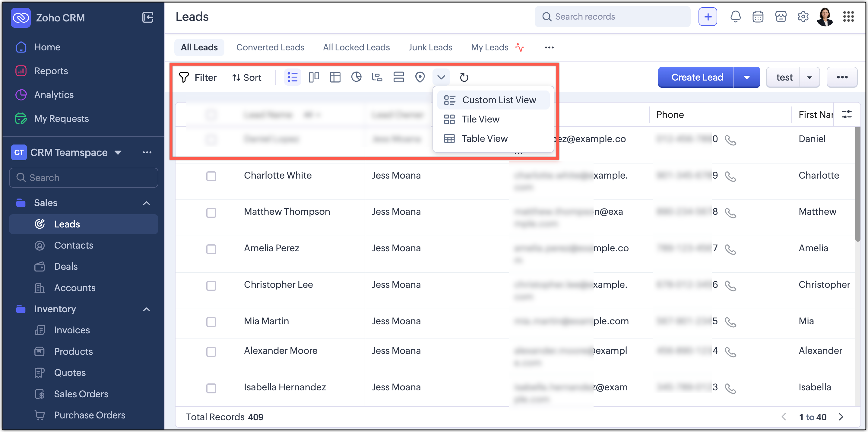The height and width of the screenshot is (432, 868).
Task: Open the Canvas view icon
Action: tap(335, 77)
